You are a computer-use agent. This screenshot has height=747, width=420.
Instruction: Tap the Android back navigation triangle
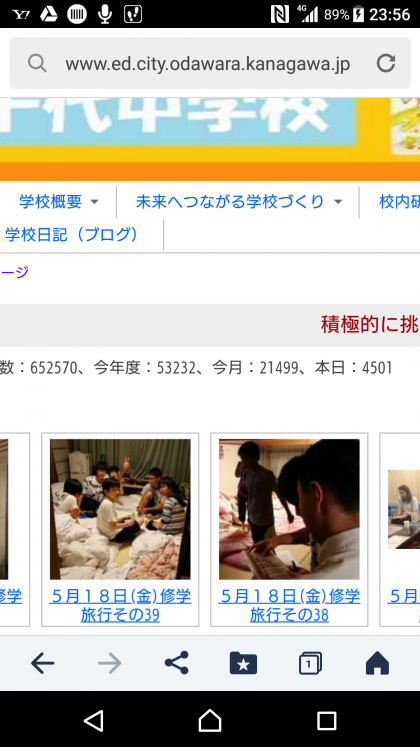click(94, 721)
